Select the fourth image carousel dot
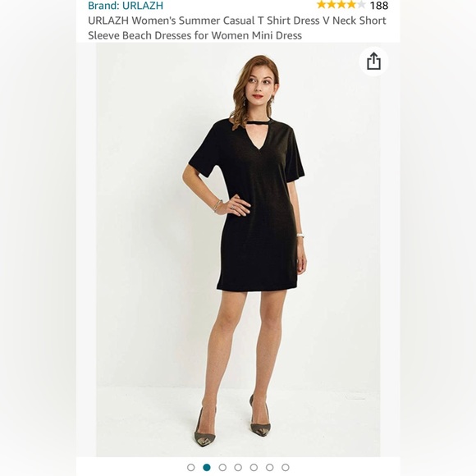This screenshot has width=476, height=476. click(238, 467)
